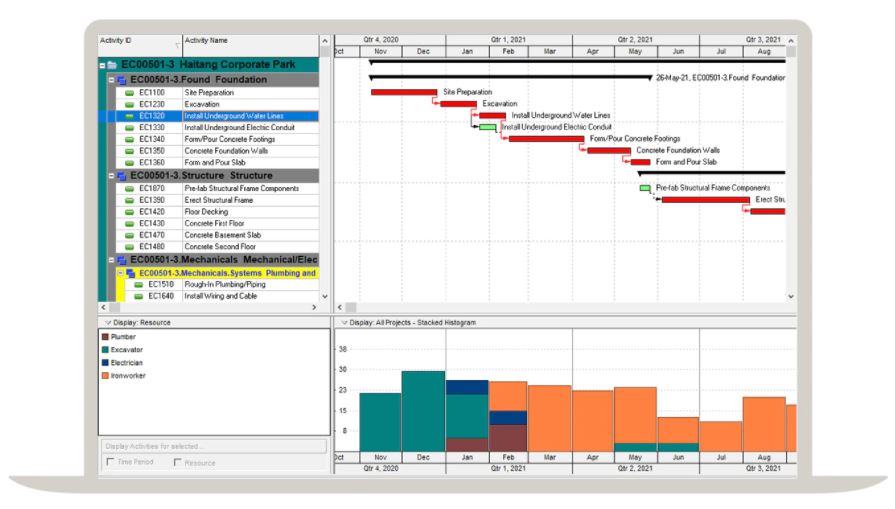This screenshot has width=895, height=509.
Task: Select the Excavation activity row
Action: (x=250, y=104)
